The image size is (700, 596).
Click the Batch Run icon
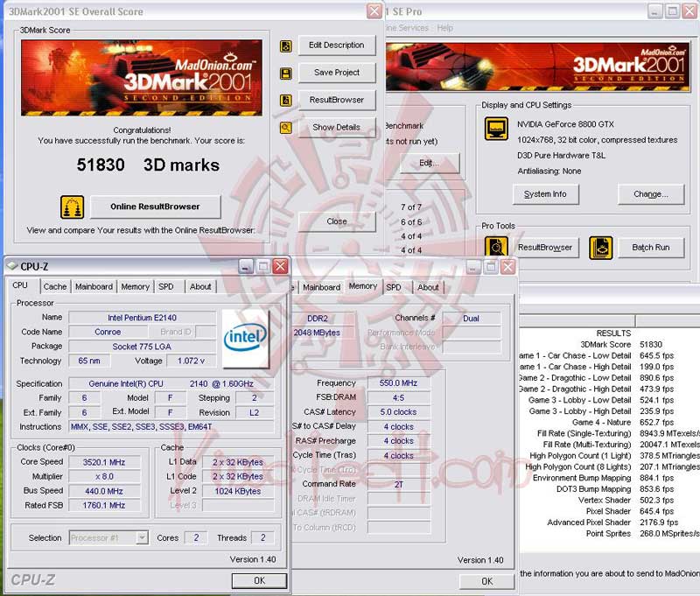point(601,248)
